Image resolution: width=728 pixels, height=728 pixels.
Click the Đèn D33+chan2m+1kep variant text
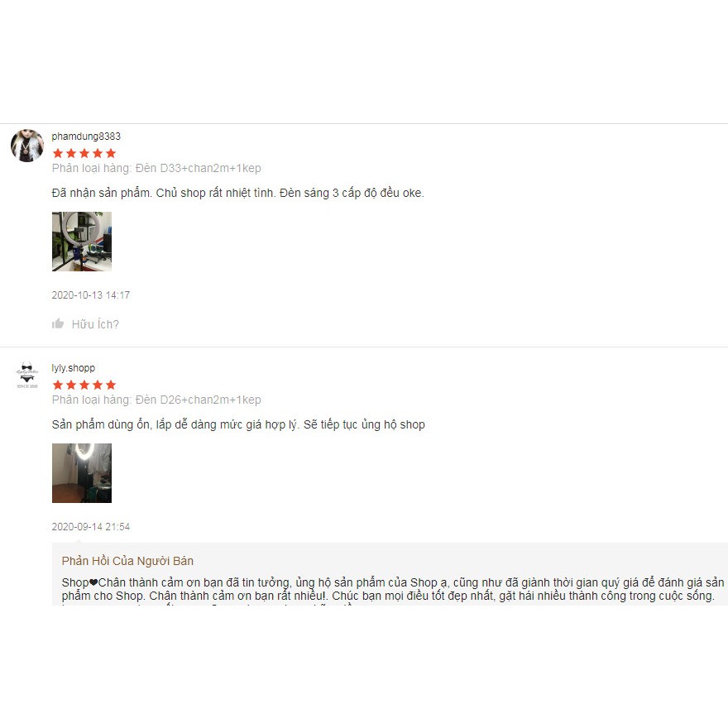coord(199,168)
